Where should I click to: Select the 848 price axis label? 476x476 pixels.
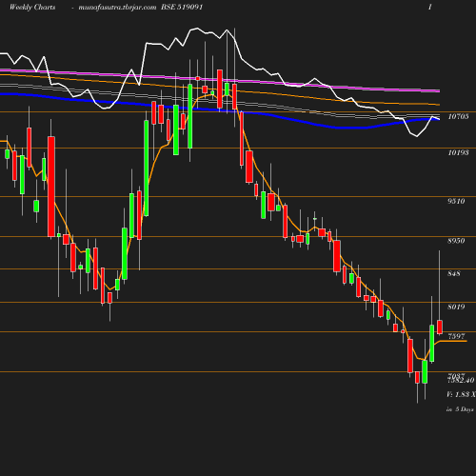454,273
